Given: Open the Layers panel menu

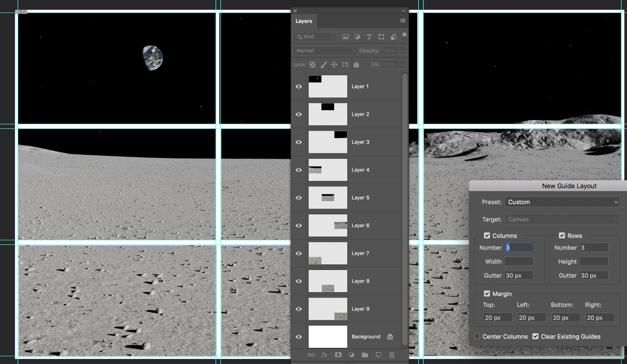Looking at the screenshot, I should (x=402, y=21).
